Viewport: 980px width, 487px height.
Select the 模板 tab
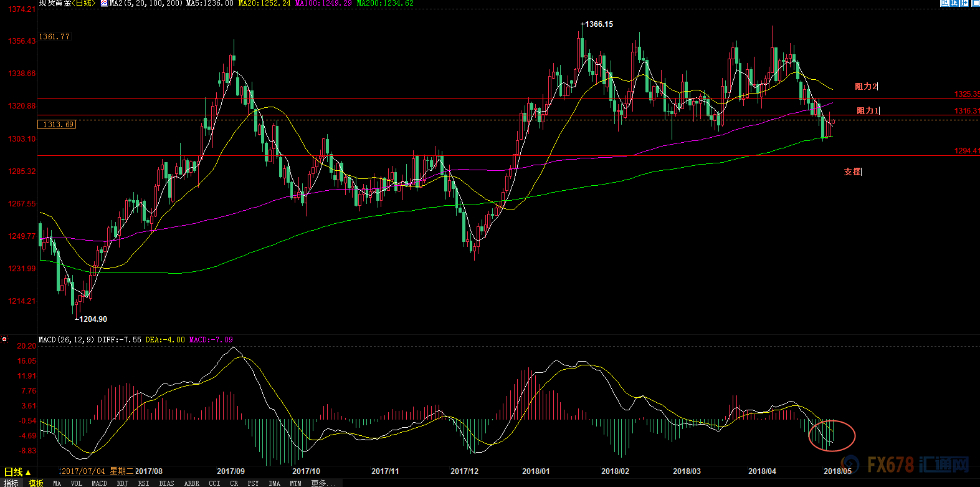click(36, 483)
